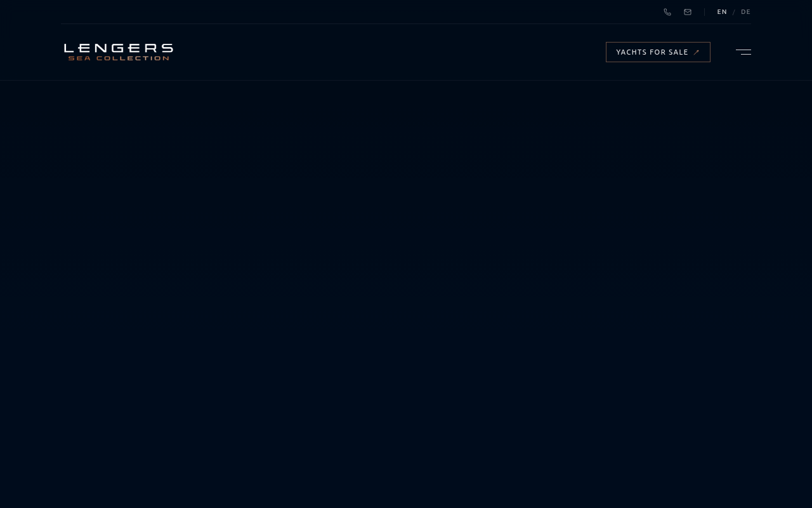Click the email envelope icon
Screen dimensions: 812x508
[688, 12]
